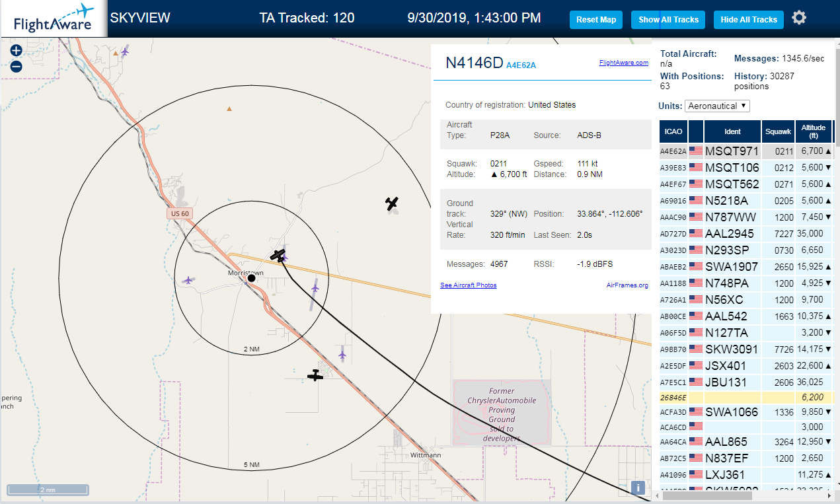Select the black aircraft south of the 2 NM ring
The height and width of the screenshot is (504, 840).
tap(315, 376)
